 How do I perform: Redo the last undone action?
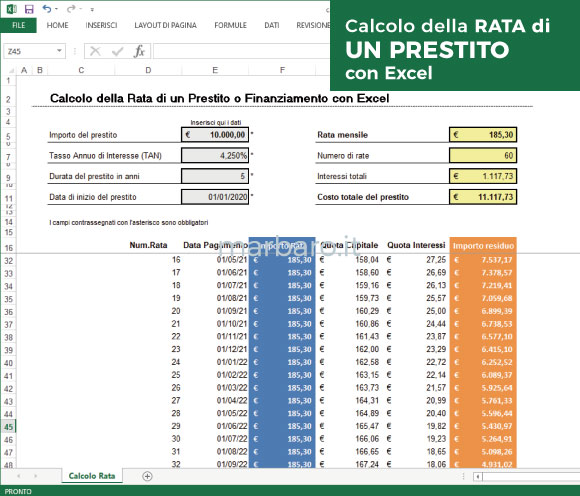click(x=71, y=9)
